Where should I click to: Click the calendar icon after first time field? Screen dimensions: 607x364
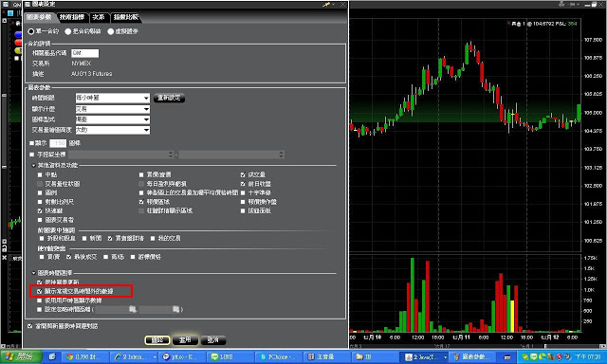(133, 309)
